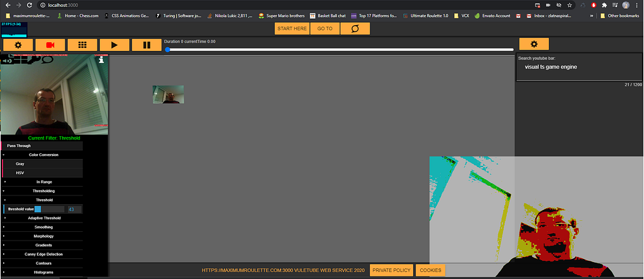Bookmark this page with the star icon
The height and width of the screenshot is (279, 644).
pos(569,5)
